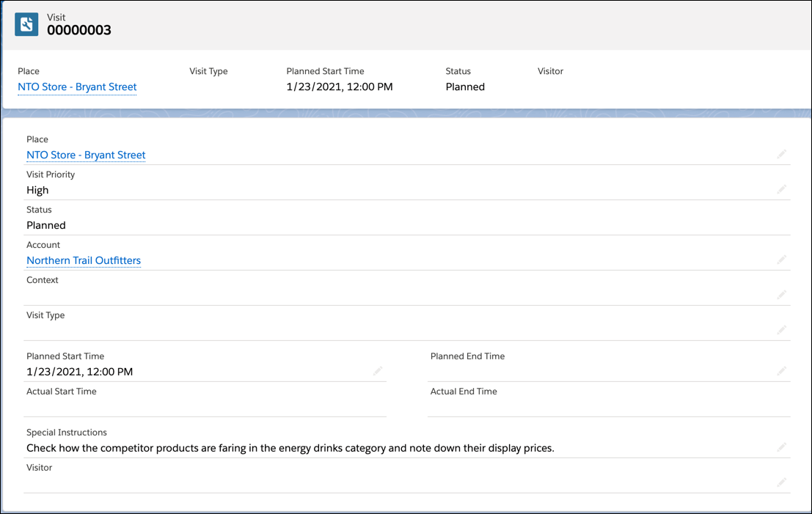Click the Status header label in highlights
Viewport: 812px width, 514px height.
pyautogui.click(x=458, y=71)
